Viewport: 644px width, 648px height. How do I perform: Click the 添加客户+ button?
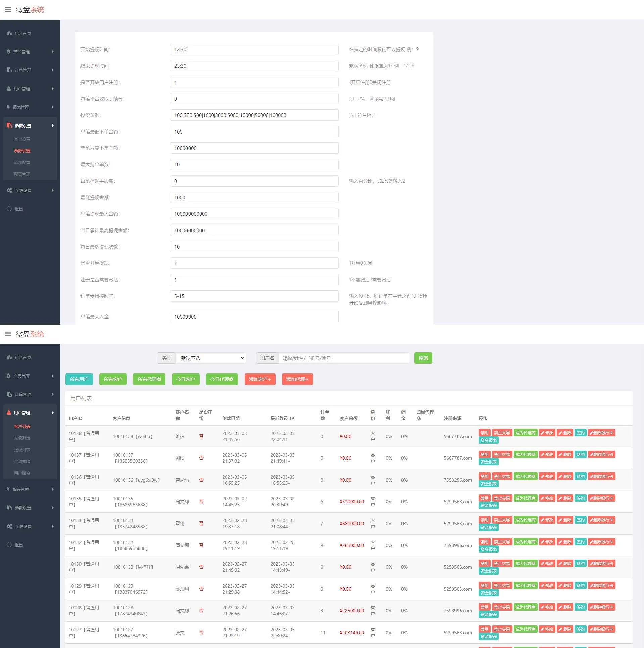tap(260, 379)
